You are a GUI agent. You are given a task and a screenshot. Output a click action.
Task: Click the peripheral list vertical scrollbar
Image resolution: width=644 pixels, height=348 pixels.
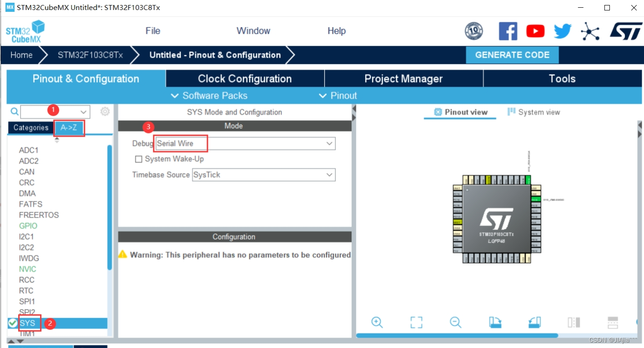pyautogui.click(x=109, y=208)
